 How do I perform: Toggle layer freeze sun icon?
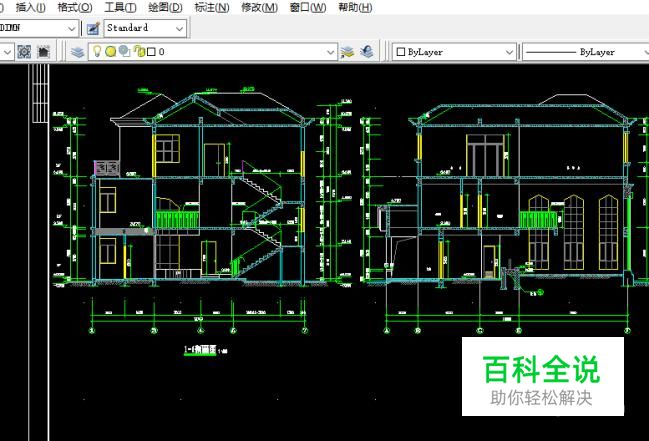[x=110, y=52]
